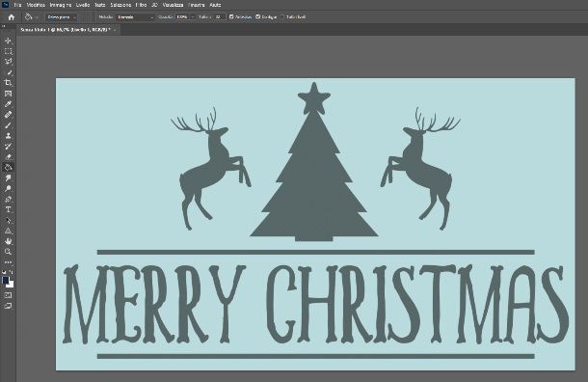The image size is (588, 382).
Task: Select the Brush tool
Action: [9, 125]
